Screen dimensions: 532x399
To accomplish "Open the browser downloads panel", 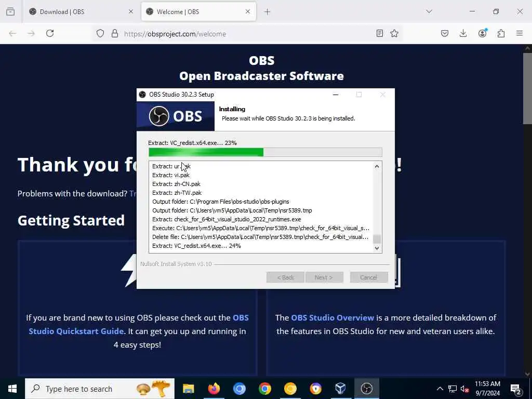I will [x=463, y=33].
